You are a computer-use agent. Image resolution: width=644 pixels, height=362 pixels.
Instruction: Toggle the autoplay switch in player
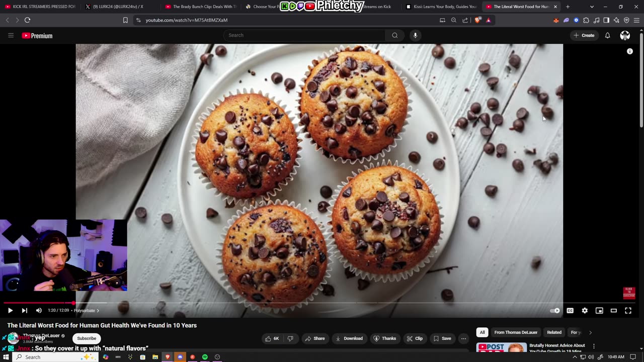555,311
